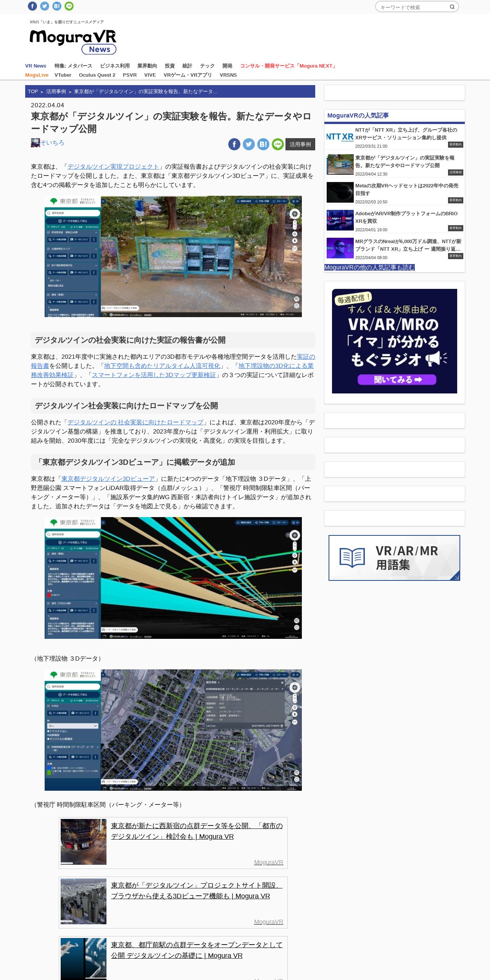Screen dimensions: 490x980
Task: Click 活用事例 in the breadcrumb
Action: 56,92
